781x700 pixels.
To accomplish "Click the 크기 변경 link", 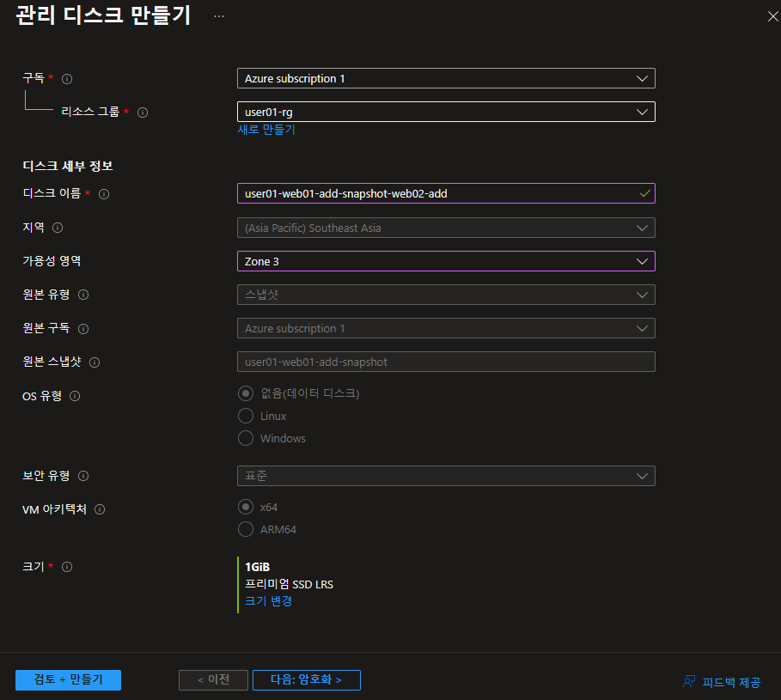I will pyautogui.click(x=268, y=601).
